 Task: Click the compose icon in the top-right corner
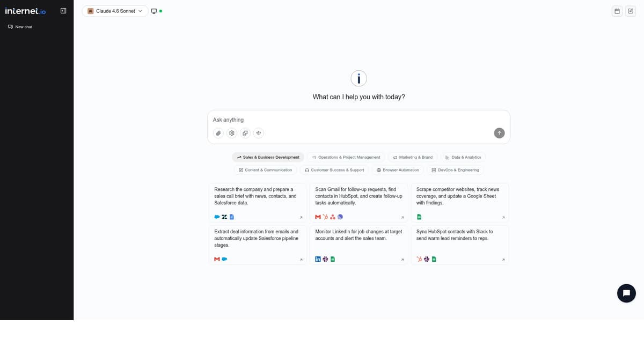click(631, 11)
